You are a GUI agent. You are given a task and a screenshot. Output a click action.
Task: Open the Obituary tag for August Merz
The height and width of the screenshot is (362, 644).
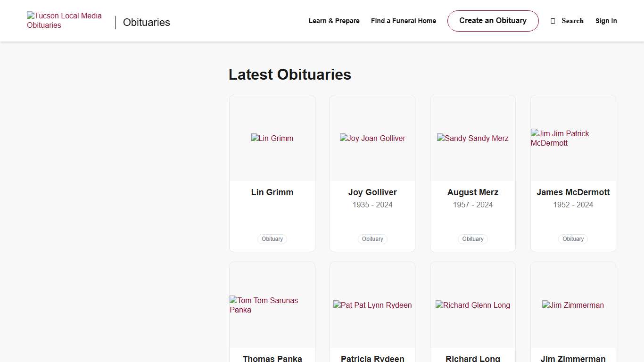coord(472,239)
